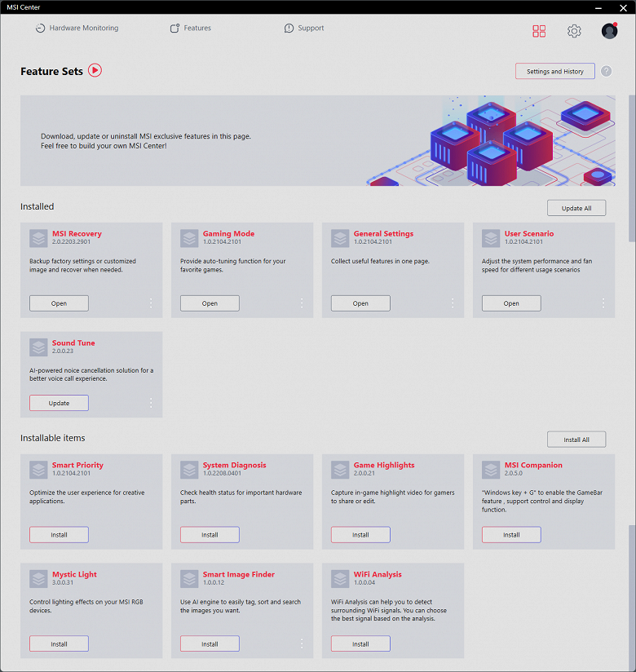Click the MSI Recovery layer icon
636x672 pixels.
[x=38, y=238]
